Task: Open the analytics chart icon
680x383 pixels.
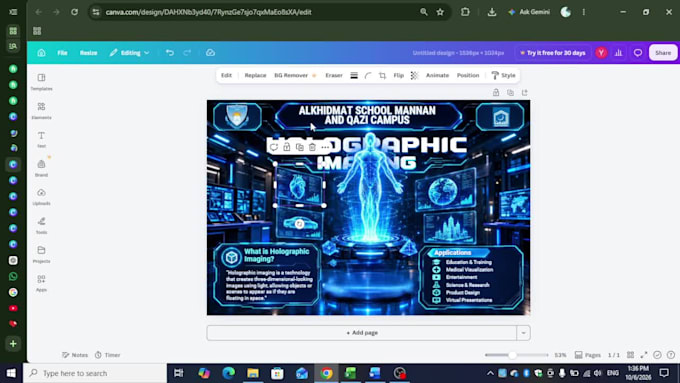Action: (x=618, y=52)
